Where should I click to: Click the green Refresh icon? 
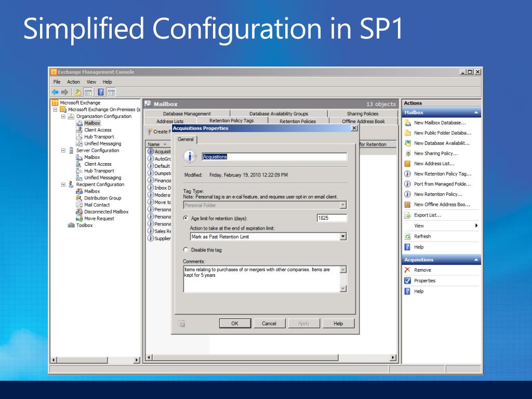(408, 236)
